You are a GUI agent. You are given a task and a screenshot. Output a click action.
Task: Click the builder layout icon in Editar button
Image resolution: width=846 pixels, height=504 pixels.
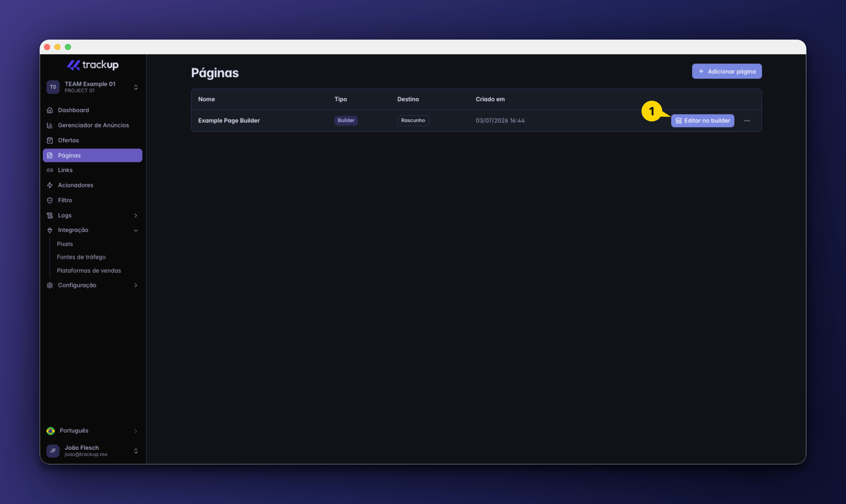(678, 121)
